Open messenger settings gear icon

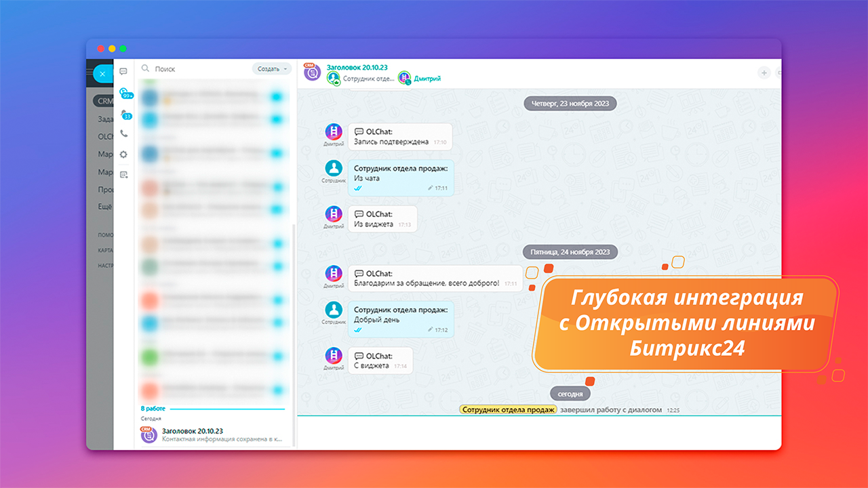coord(123,155)
